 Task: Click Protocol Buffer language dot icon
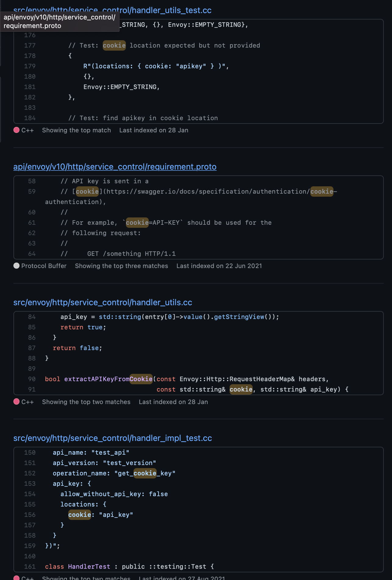16,266
